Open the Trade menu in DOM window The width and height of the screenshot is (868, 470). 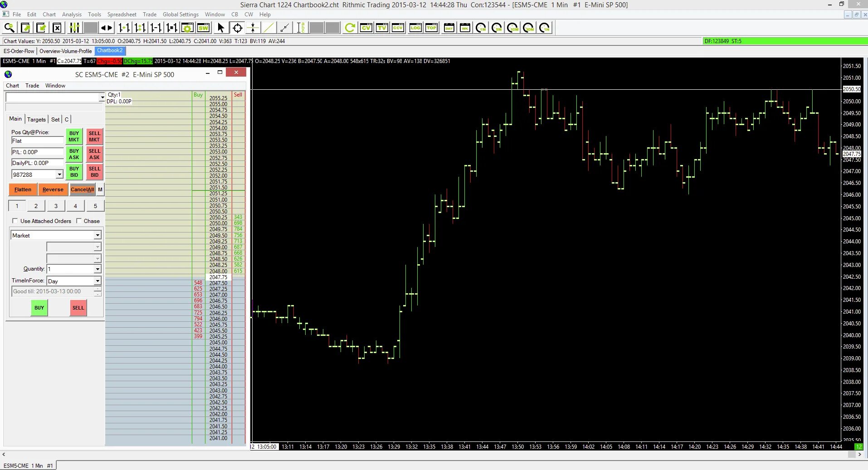pyautogui.click(x=32, y=86)
